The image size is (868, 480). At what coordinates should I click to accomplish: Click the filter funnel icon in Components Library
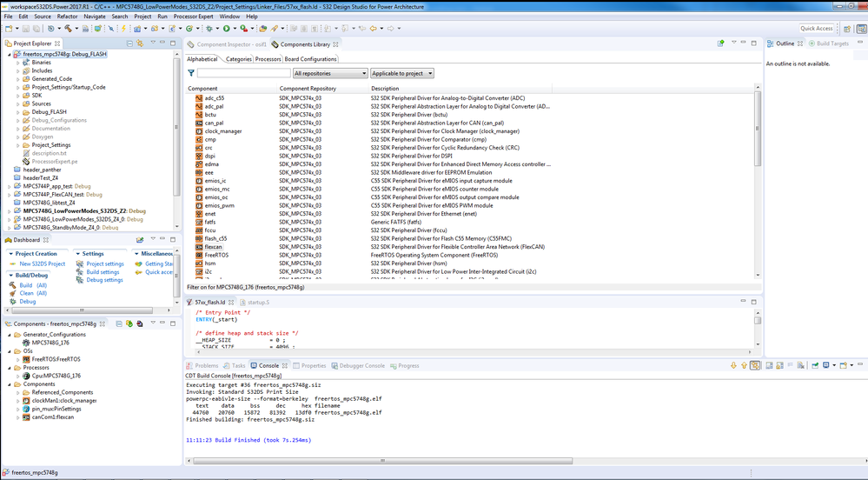[191, 73]
